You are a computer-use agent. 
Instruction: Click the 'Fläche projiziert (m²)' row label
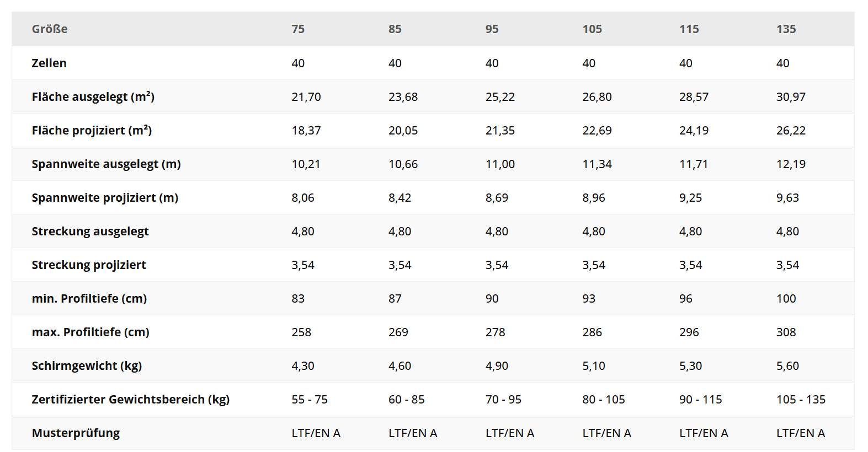pyautogui.click(x=92, y=131)
